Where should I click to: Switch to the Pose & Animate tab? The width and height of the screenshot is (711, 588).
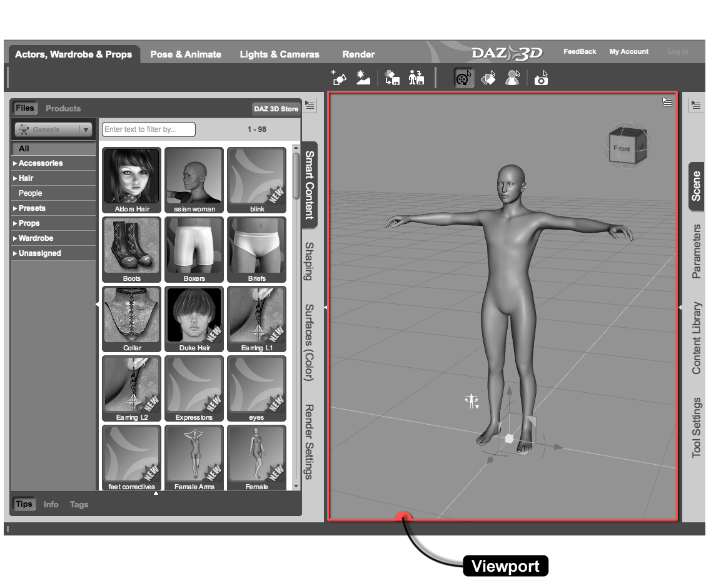coord(186,54)
